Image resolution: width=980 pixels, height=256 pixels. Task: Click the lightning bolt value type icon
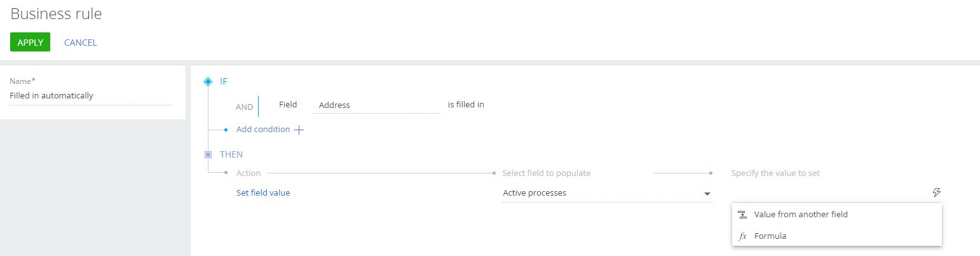(x=936, y=192)
